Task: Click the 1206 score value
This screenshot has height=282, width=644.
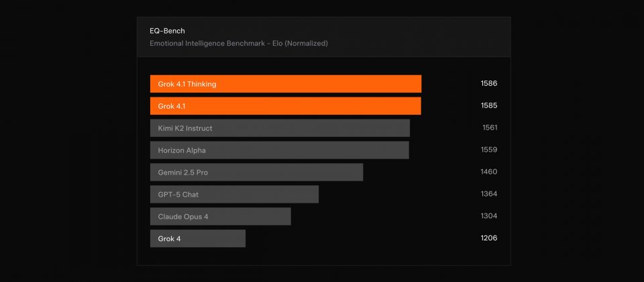Action: tap(488, 238)
